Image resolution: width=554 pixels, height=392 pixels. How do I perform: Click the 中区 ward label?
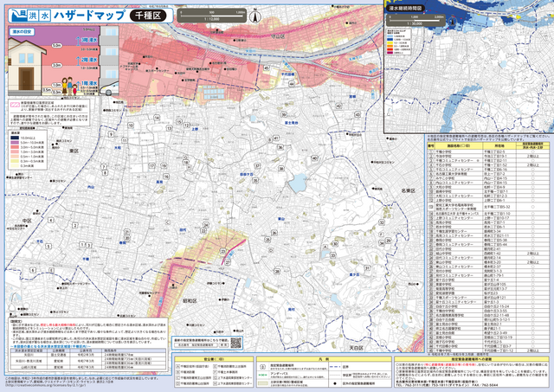tap(27, 221)
